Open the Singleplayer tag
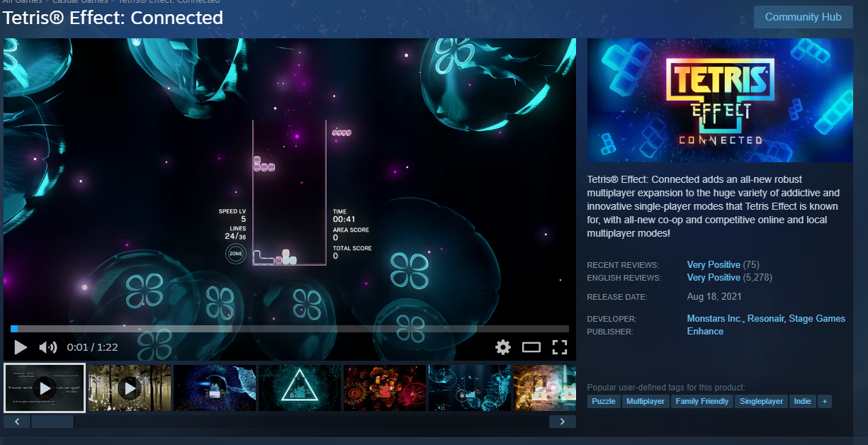The width and height of the screenshot is (868, 445). pyautogui.click(x=762, y=401)
